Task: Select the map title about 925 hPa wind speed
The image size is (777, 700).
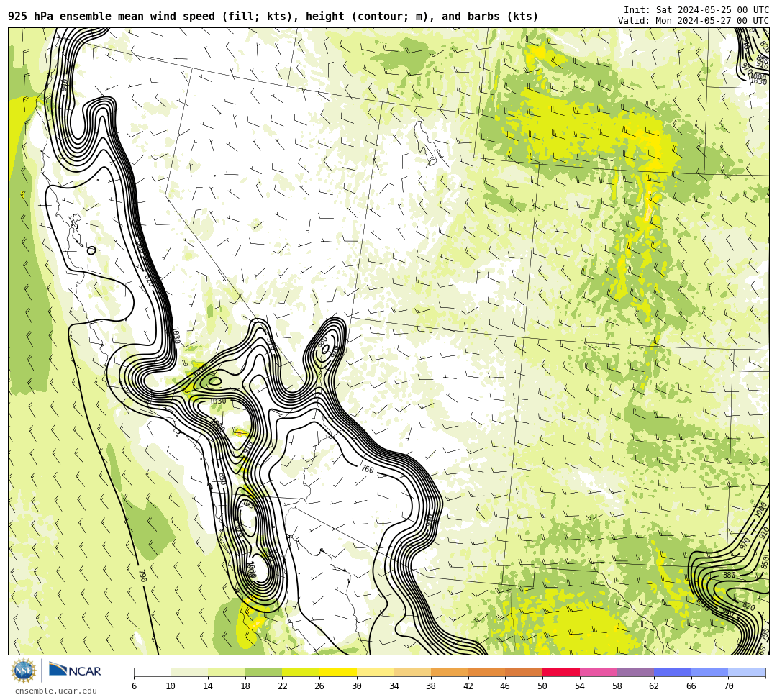Action: point(273,17)
